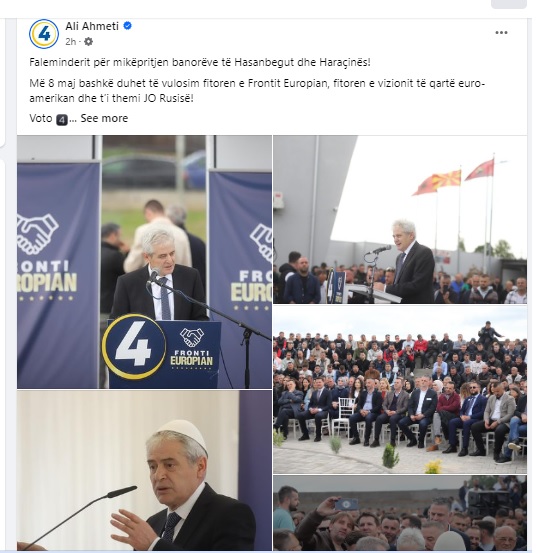Open the post audience gear icon
This screenshot has width=537, height=553.
[x=88, y=42]
